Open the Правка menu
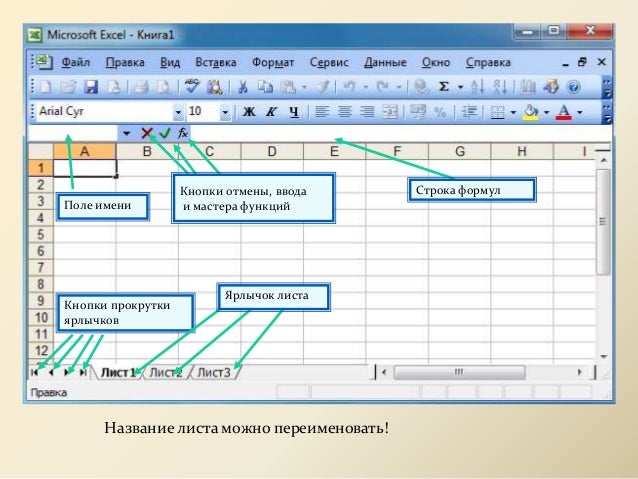This screenshot has width=638, height=479. click(x=125, y=63)
